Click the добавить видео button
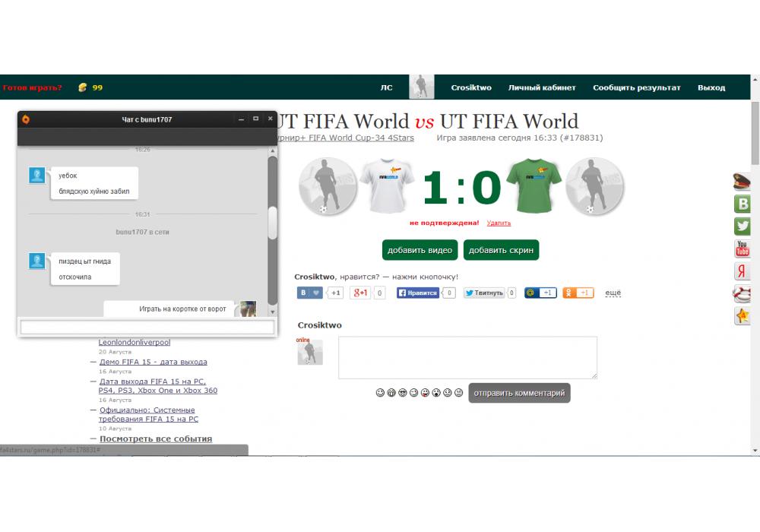 coord(420,250)
